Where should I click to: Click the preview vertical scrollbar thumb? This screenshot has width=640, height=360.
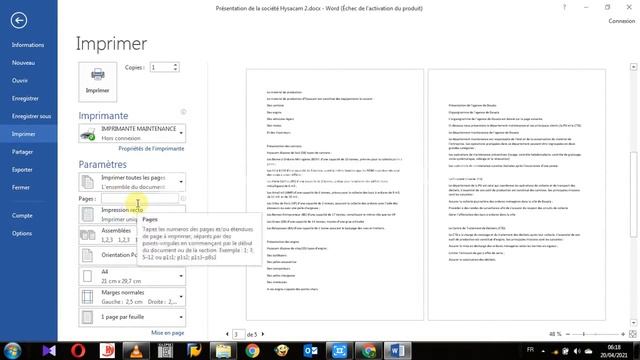tap(633, 194)
